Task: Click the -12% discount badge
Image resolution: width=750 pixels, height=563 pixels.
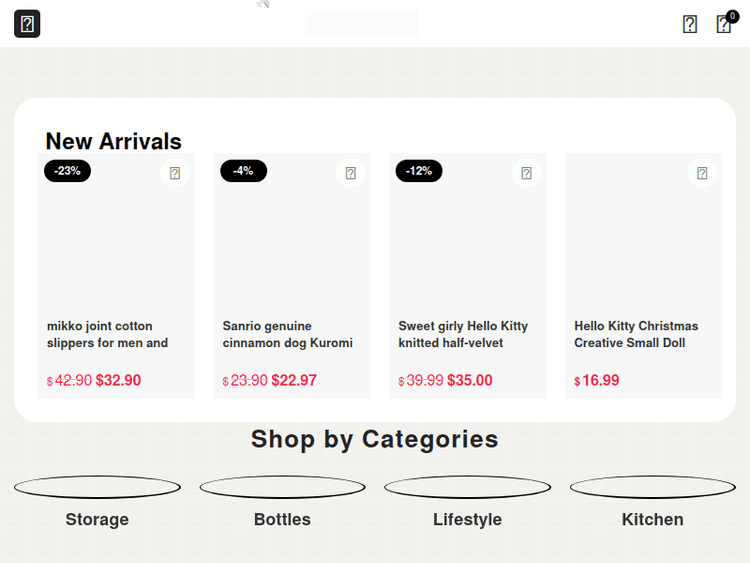Action: 419,171
